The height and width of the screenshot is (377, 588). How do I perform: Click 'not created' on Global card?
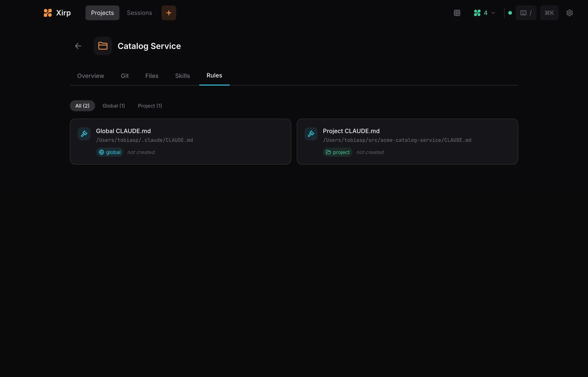click(141, 152)
